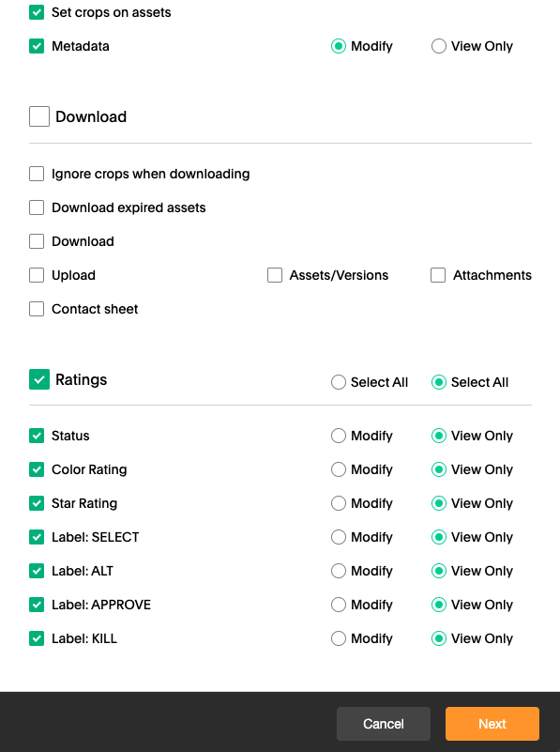Check Download expired assets
The width and height of the screenshot is (560, 752).
pyautogui.click(x=37, y=207)
